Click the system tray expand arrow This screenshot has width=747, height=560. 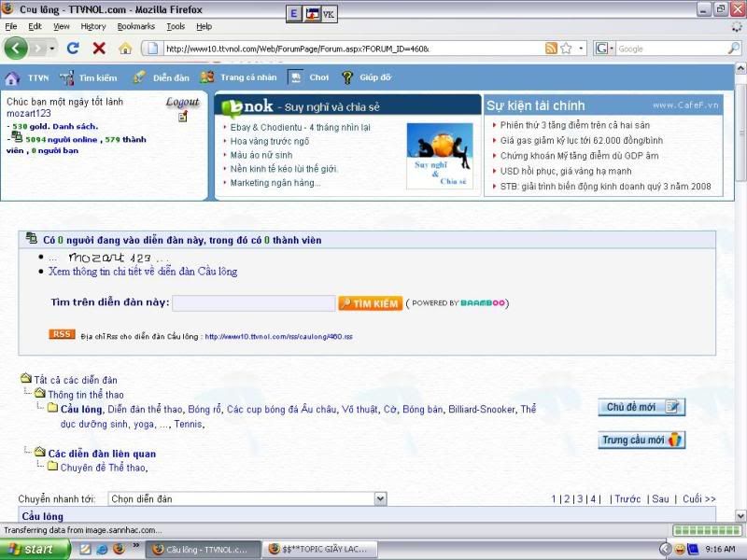pos(665,549)
